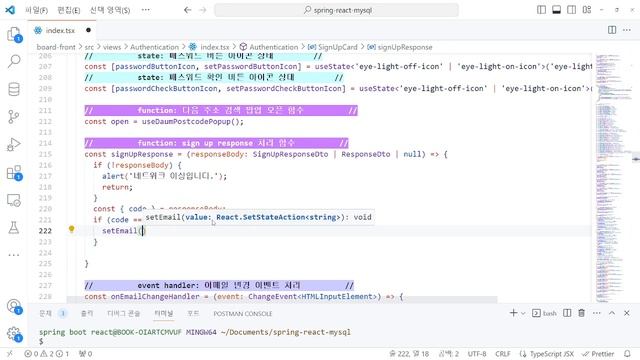Open Run and Debug view
Image resolution: width=640 pixels, height=360 pixels.
tap(14, 144)
